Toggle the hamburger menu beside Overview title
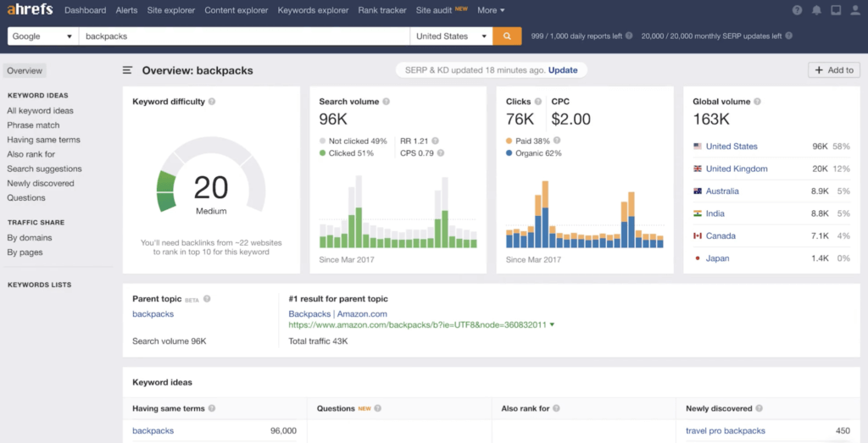Screen dimensions: 868x443 coord(128,70)
